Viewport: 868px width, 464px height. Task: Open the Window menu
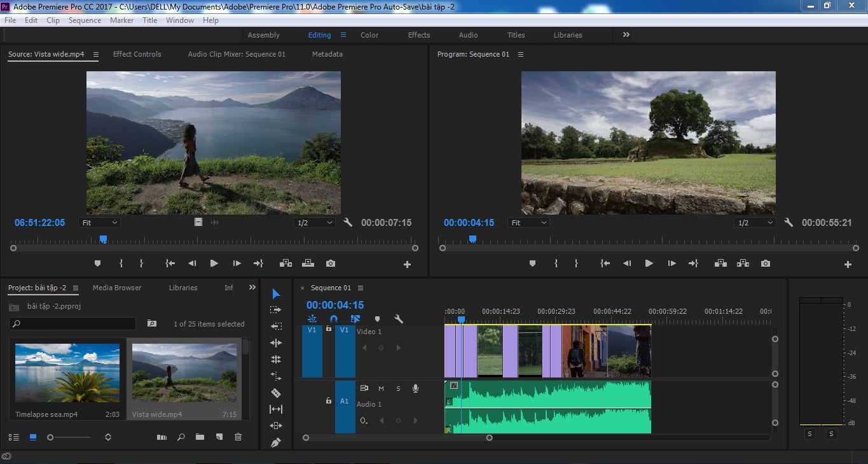pyautogui.click(x=180, y=20)
